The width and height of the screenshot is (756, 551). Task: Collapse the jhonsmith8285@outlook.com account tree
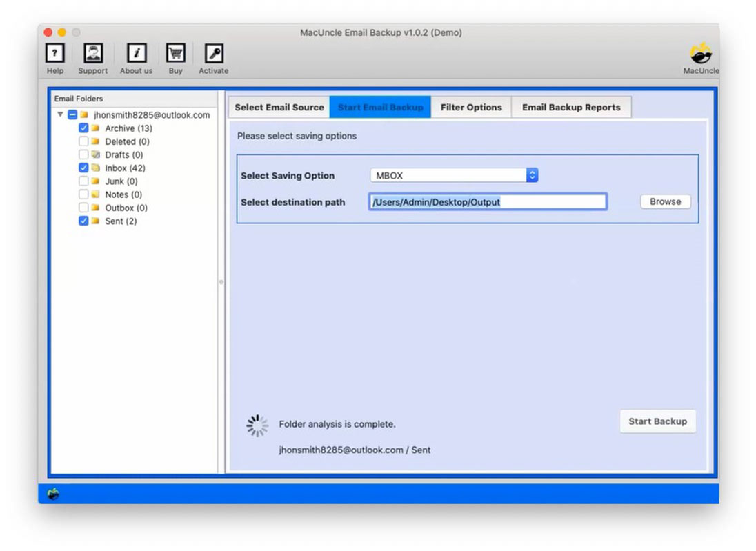[x=59, y=114]
